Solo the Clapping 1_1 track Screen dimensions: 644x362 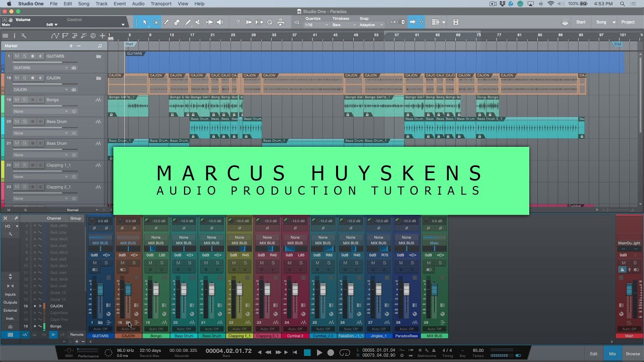(25, 165)
